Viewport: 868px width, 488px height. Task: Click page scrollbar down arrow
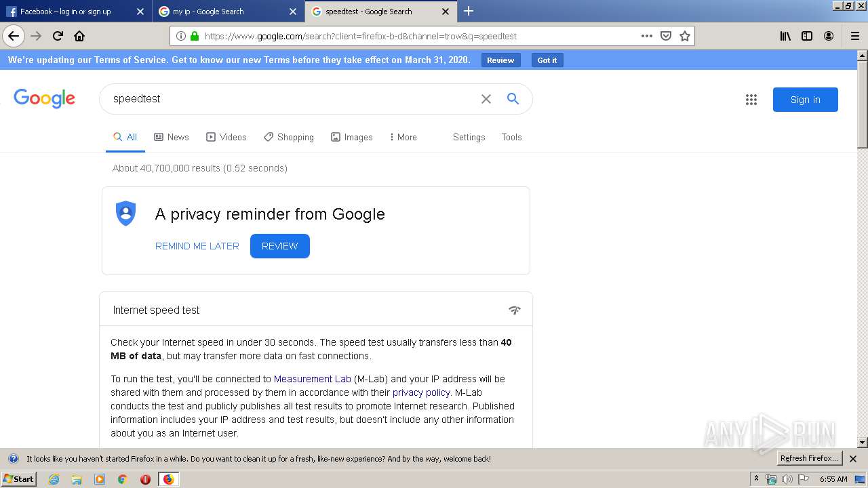coord(863,443)
